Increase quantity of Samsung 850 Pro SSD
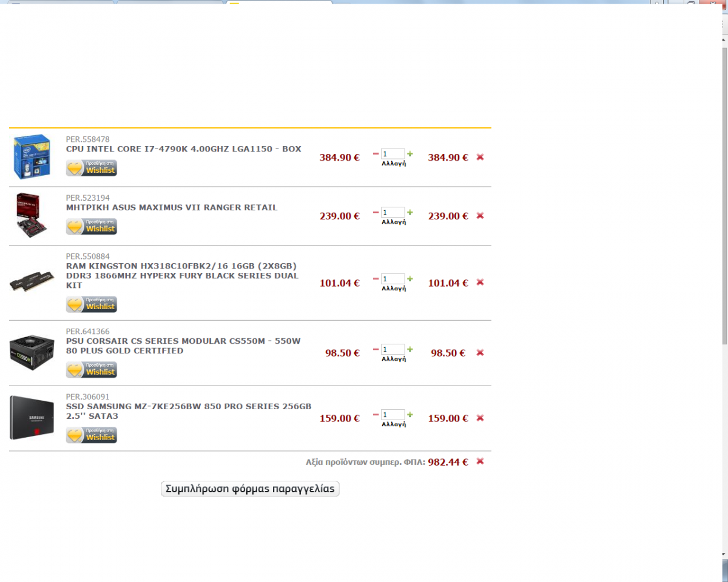 (410, 415)
